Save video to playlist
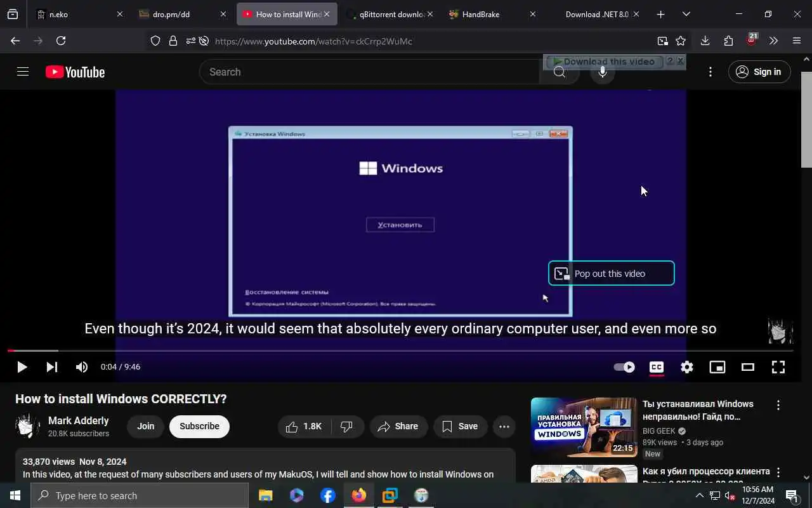This screenshot has height=508, width=812. pos(461,427)
